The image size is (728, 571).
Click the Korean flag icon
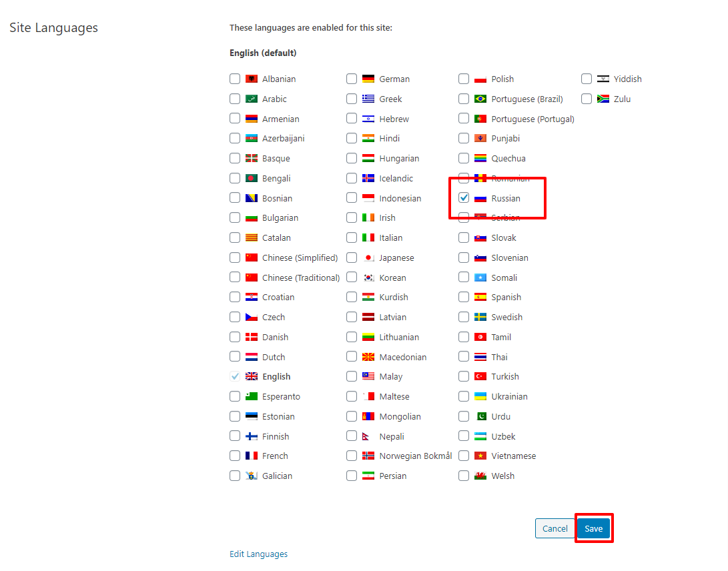click(x=368, y=278)
